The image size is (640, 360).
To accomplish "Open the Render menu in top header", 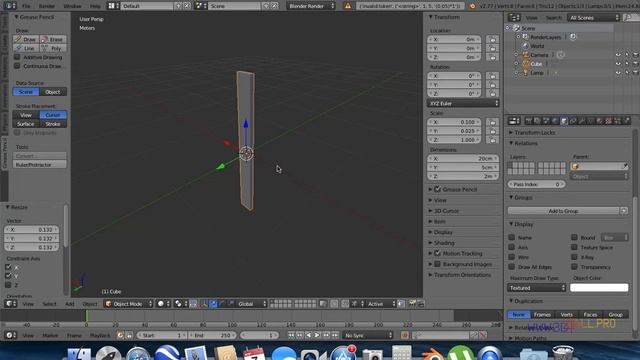I will [47, 6].
